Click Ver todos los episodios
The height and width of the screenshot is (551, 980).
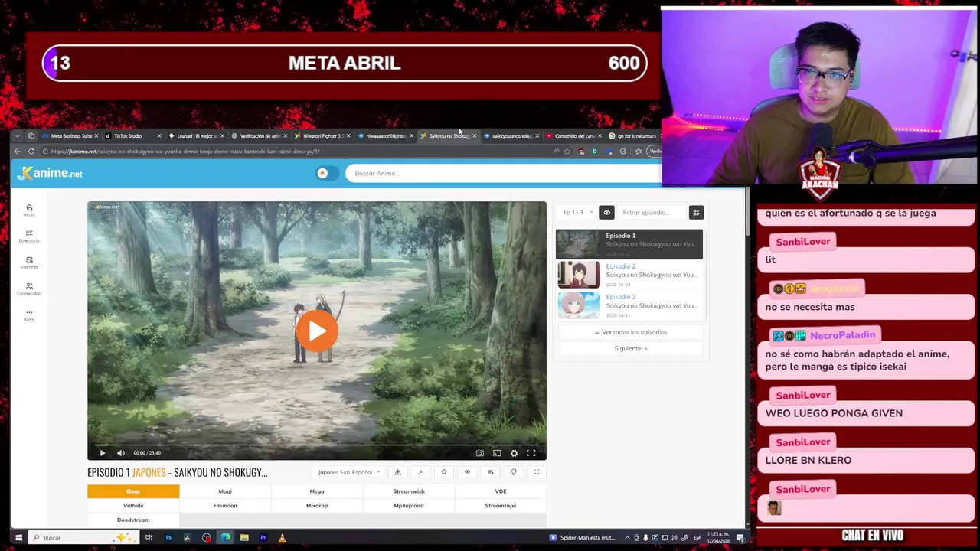pos(631,332)
